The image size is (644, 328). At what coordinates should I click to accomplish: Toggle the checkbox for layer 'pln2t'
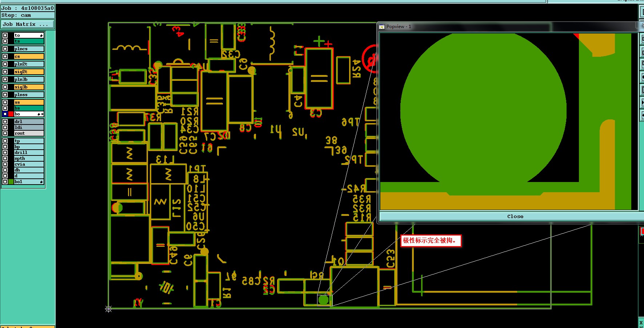[5, 64]
